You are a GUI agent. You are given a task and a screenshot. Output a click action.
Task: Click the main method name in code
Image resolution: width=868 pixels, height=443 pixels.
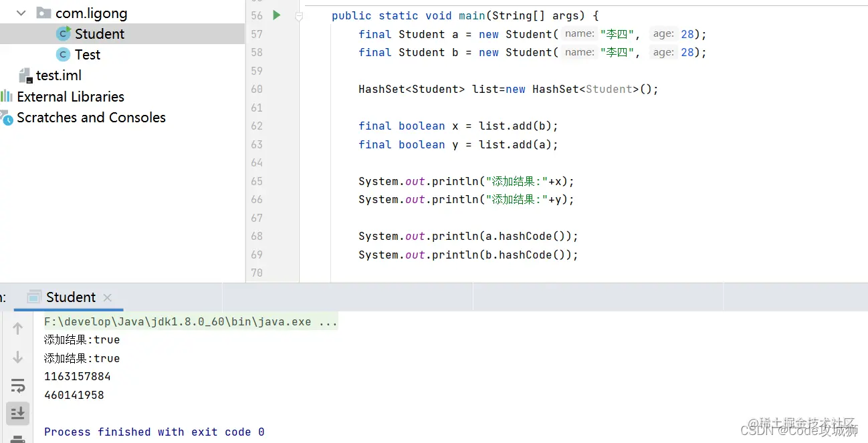[472, 15]
